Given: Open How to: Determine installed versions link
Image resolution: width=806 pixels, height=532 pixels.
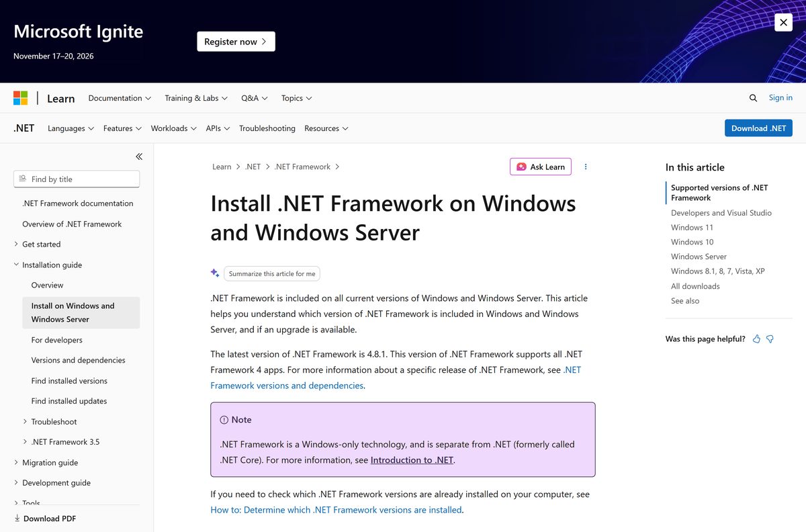Looking at the screenshot, I should click(336, 510).
